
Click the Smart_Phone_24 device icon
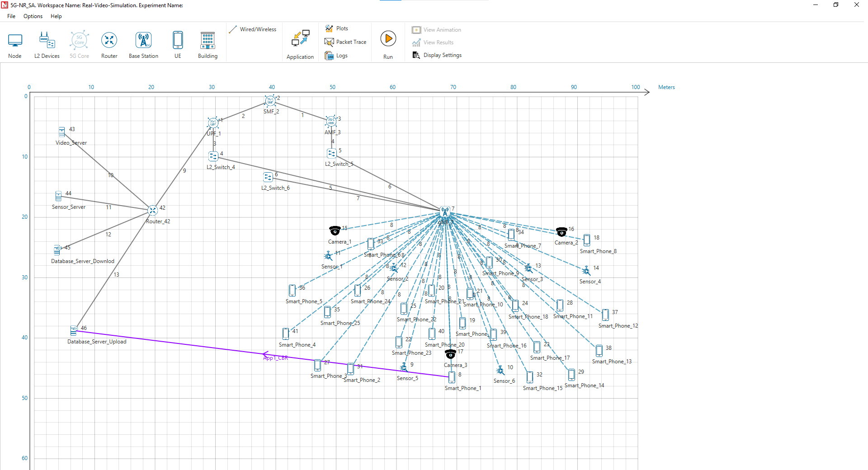click(358, 291)
